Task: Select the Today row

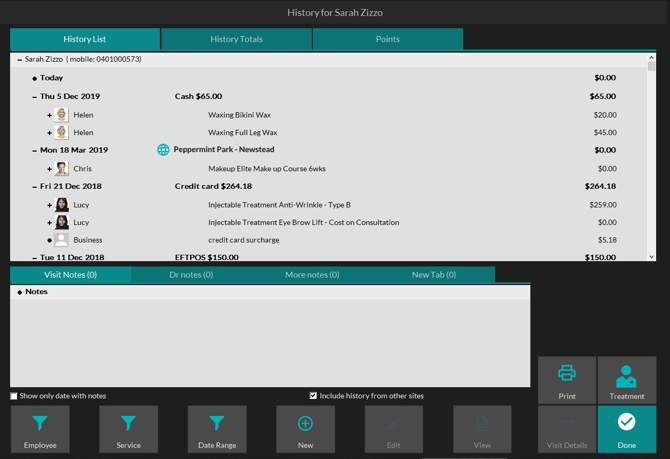Action: [329, 78]
